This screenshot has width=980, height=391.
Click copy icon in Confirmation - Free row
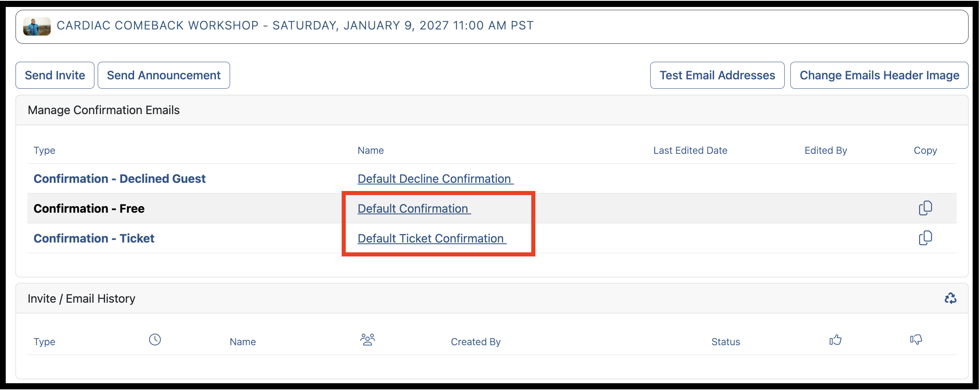925,208
